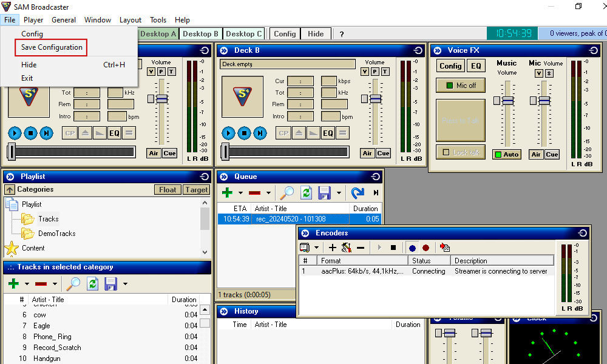This screenshot has height=364, width=607.
Task: Click the magnifier search icon in Queue
Action: [x=287, y=193]
